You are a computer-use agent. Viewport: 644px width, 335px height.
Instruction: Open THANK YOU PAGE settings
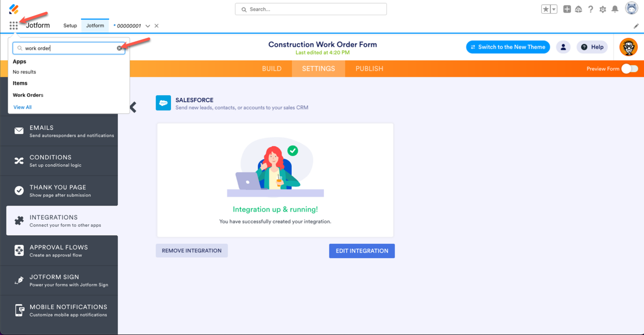[59, 190]
